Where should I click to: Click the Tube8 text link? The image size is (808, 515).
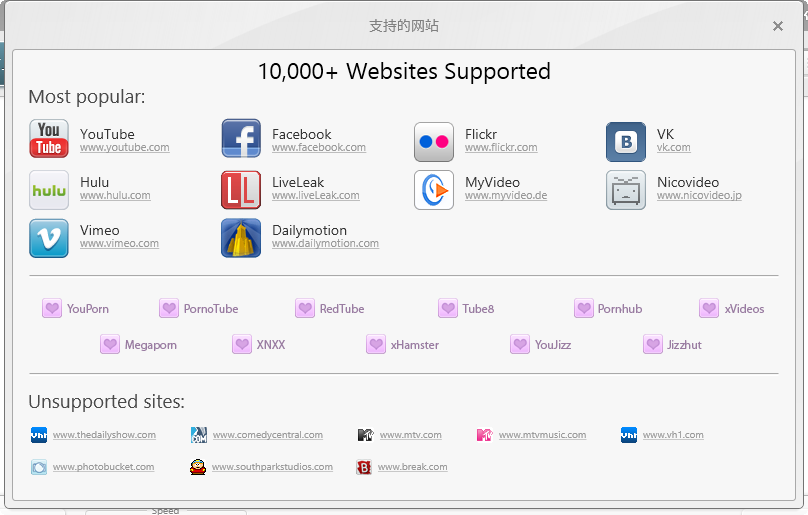[x=478, y=309]
